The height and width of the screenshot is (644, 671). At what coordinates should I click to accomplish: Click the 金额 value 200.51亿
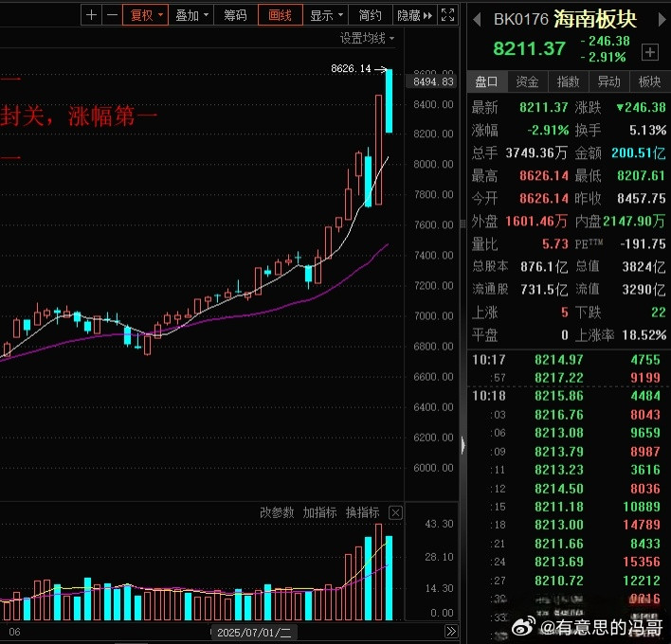click(x=639, y=152)
